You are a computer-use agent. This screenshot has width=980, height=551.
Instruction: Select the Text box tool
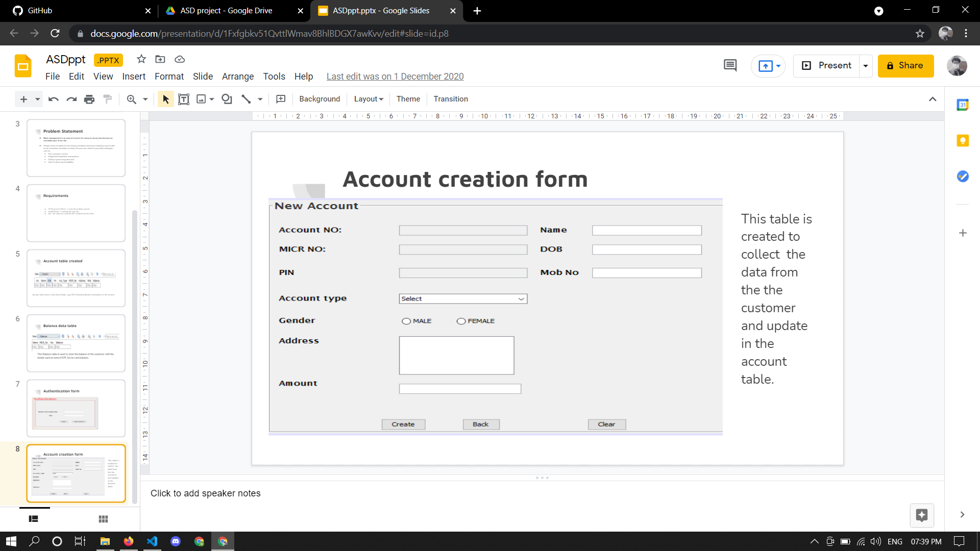point(184,99)
